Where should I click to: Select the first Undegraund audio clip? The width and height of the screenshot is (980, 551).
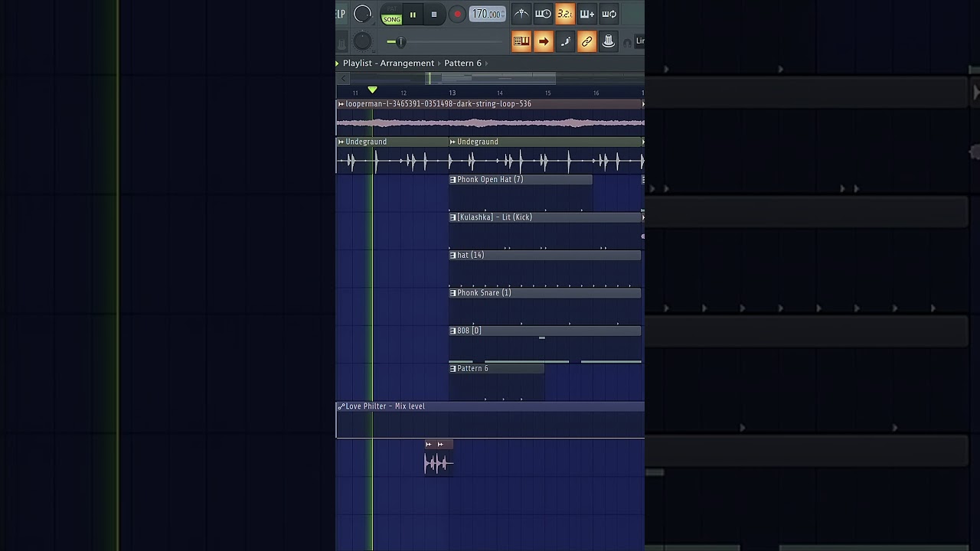(x=392, y=155)
